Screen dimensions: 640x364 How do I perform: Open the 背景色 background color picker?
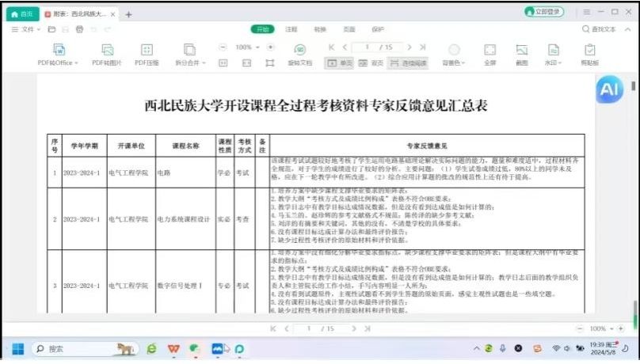coord(454,63)
